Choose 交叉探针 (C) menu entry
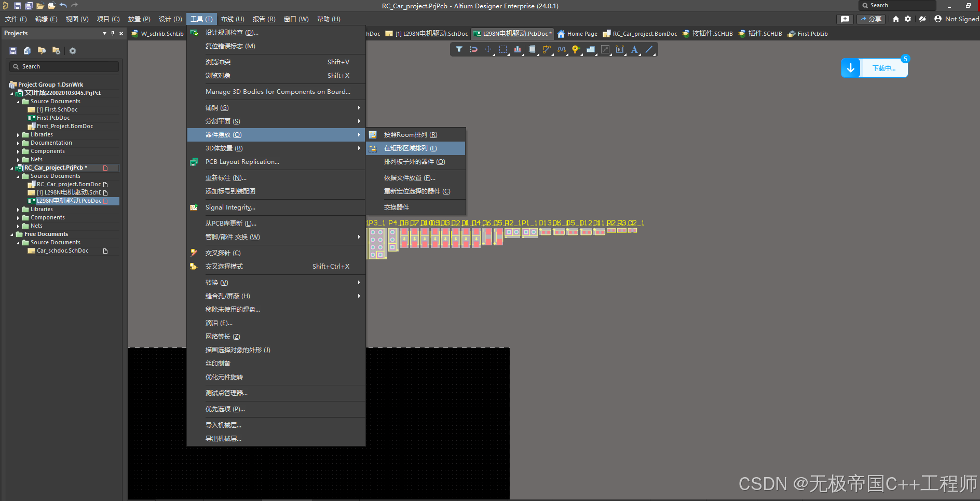The height and width of the screenshot is (501, 980). point(276,253)
